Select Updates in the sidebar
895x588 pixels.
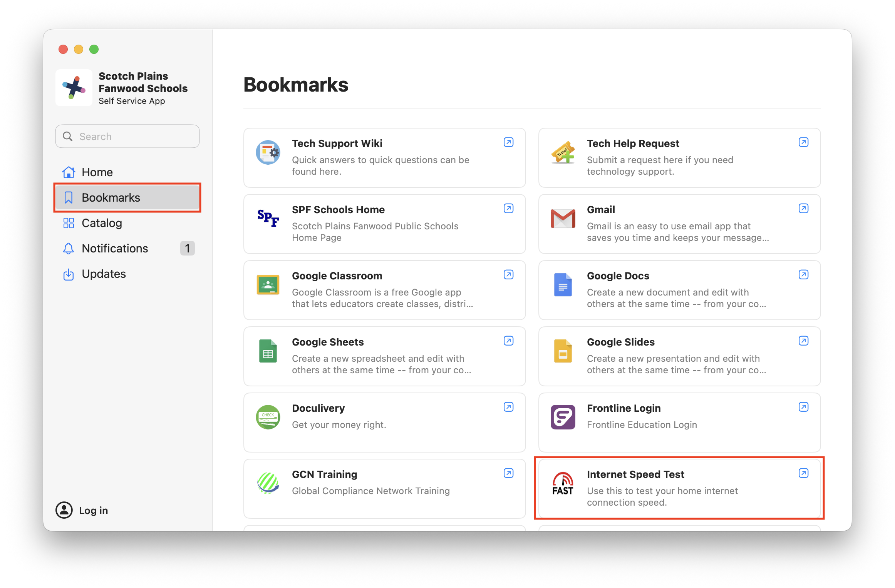pos(104,274)
